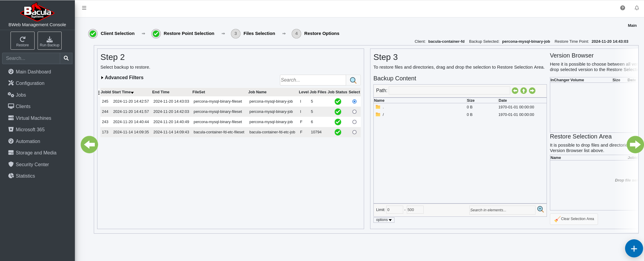
Task: Open Microsoft 365 section
Action: [30, 129]
